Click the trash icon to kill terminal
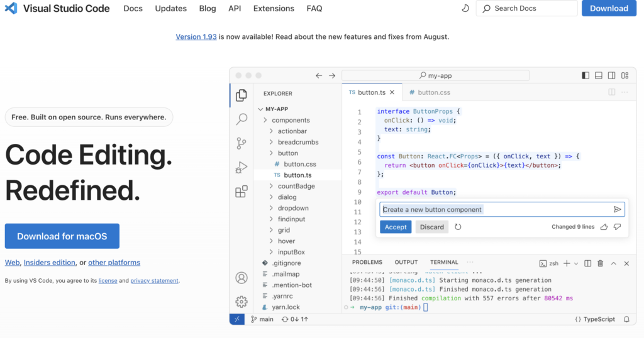644x338 pixels. point(600,263)
